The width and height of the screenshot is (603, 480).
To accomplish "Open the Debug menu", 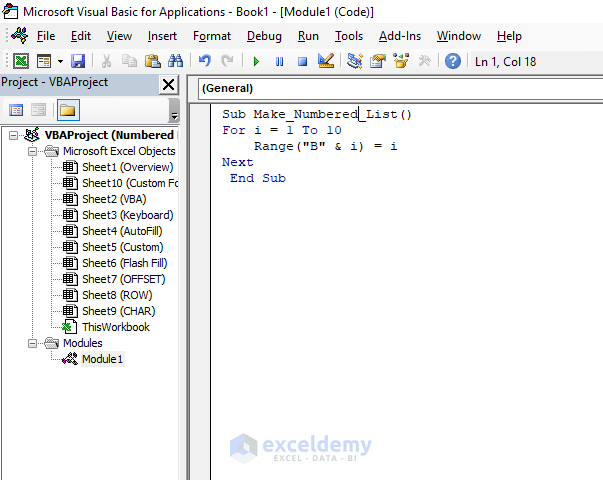I will (264, 36).
